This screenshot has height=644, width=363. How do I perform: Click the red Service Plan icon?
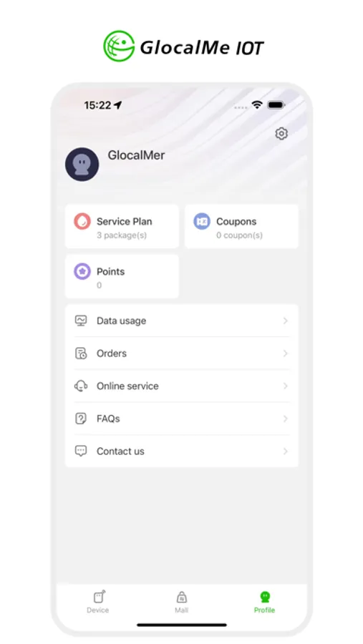tap(82, 221)
